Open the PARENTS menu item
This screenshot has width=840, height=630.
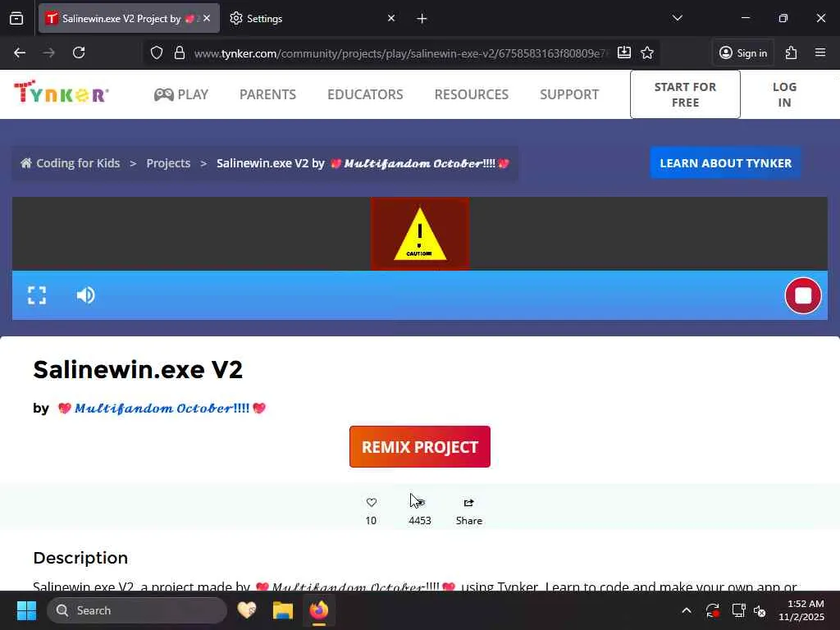click(x=268, y=94)
